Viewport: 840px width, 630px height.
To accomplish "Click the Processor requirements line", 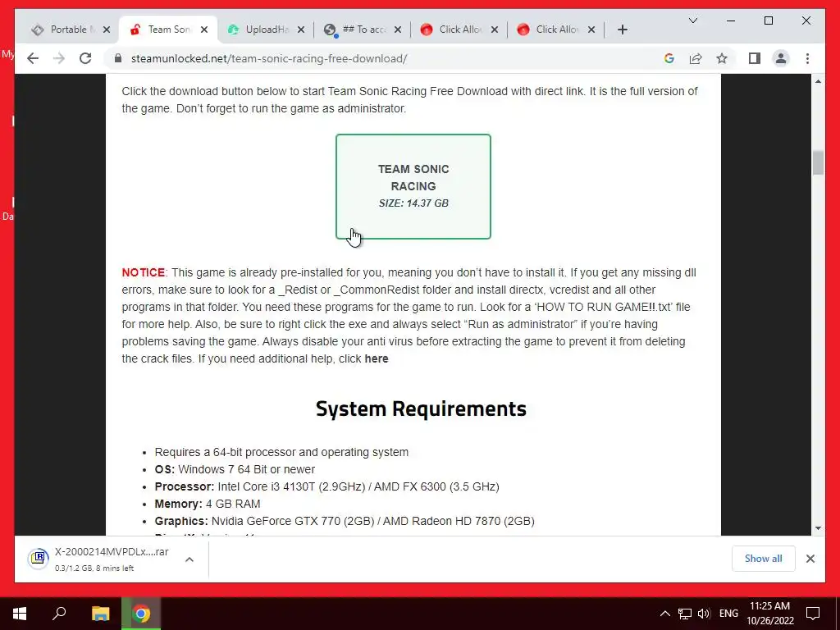I will pyautogui.click(x=326, y=487).
